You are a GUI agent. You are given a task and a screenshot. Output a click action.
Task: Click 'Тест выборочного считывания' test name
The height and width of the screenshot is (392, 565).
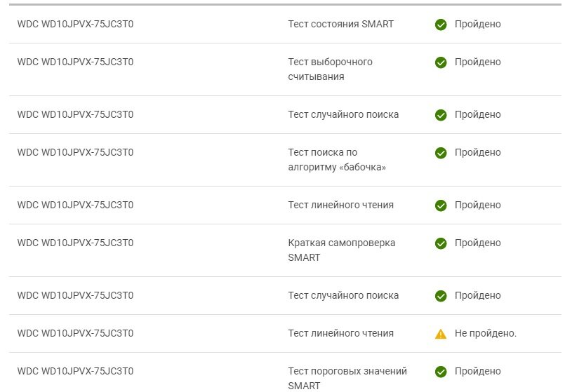click(330, 69)
